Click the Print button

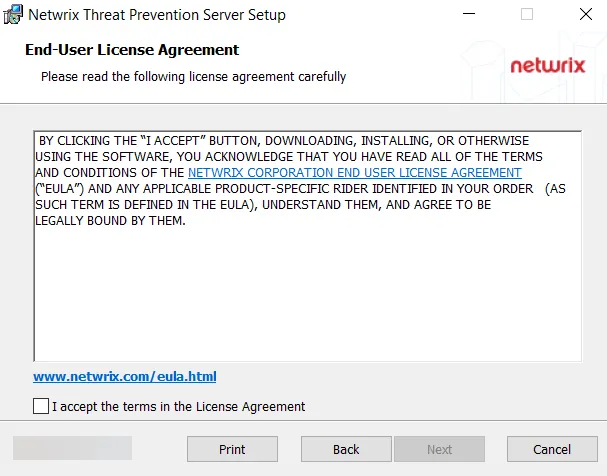coord(232,449)
